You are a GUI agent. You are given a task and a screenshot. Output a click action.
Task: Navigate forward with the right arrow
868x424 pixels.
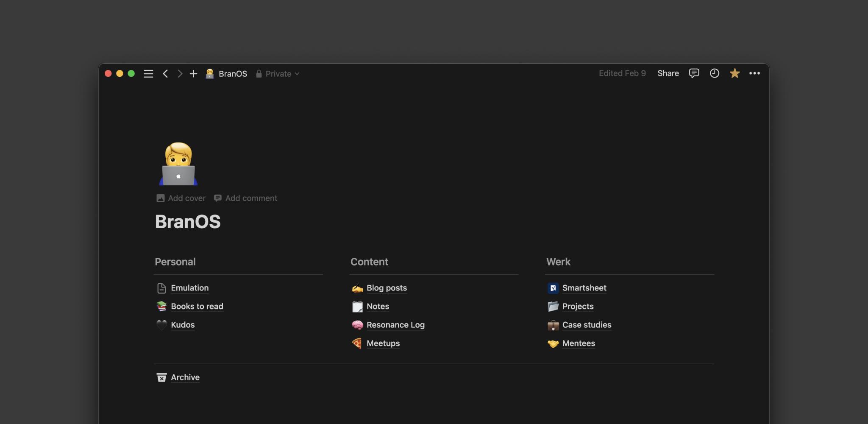(x=180, y=74)
